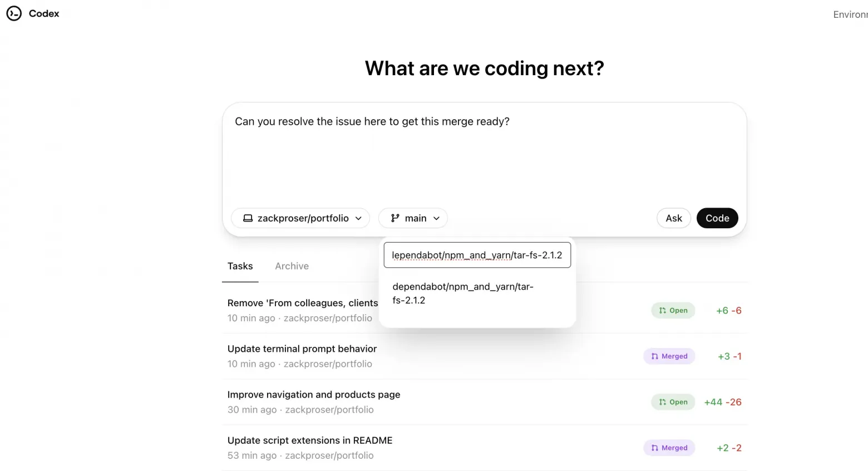Click the repository icon beside zackproser/portfolio

(248, 218)
